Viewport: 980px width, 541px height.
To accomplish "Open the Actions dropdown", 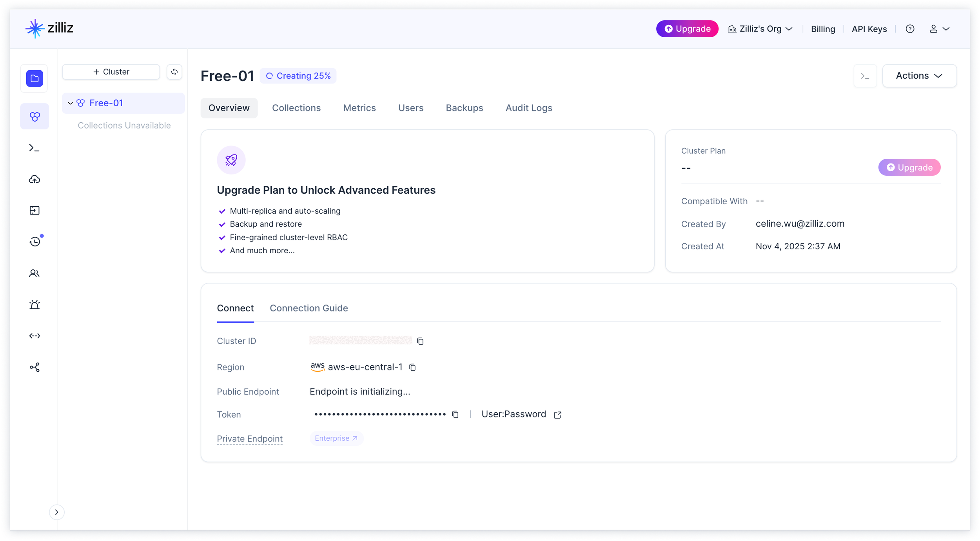I will coord(919,76).
